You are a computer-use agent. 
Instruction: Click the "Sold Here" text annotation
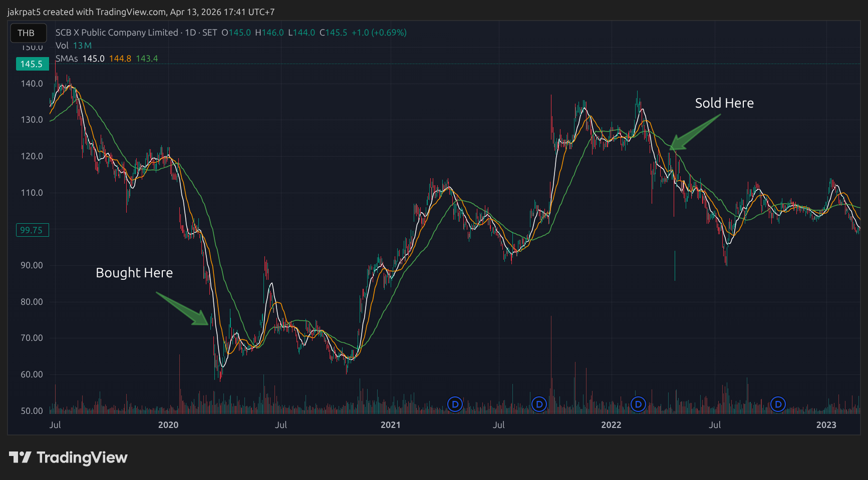point(724,103)
